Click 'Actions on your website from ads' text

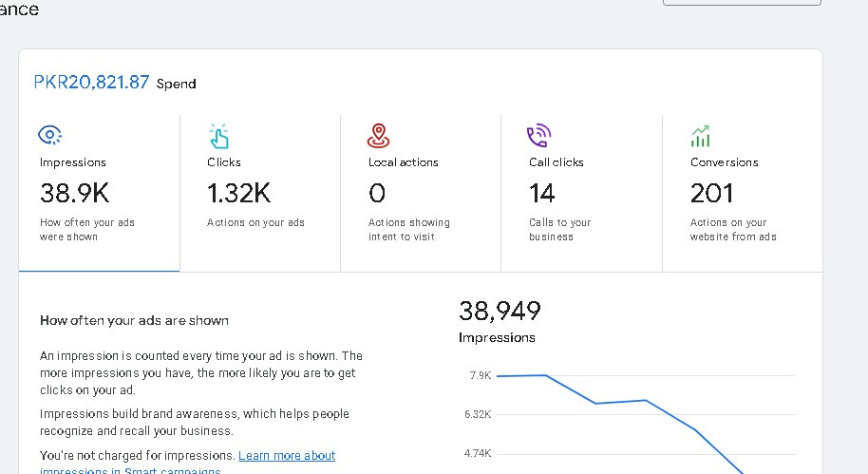click(x=732, y=229)
